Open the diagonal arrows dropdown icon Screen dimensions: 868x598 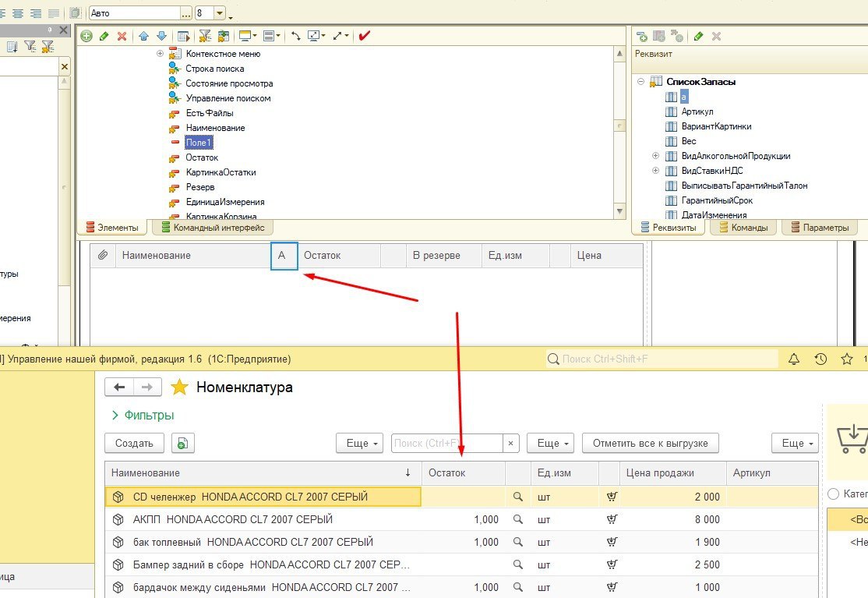[x=340, y=36]
